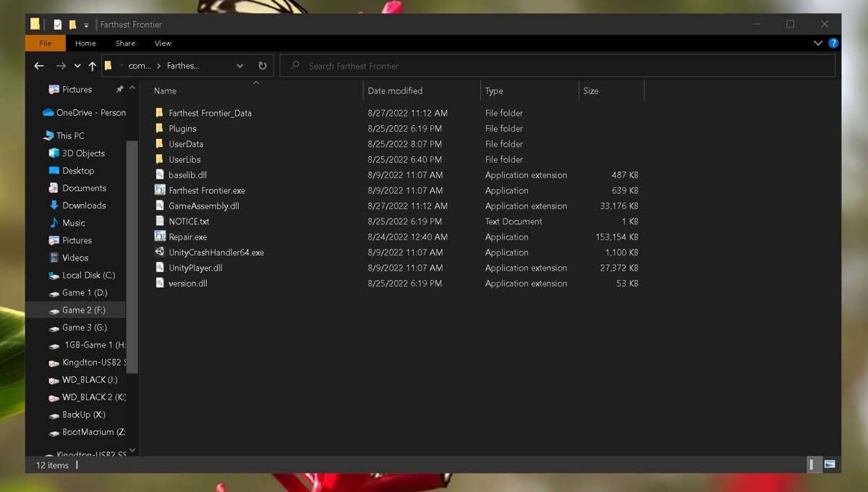This screenshot has width=868, height=492.
Task: Open the Home ribbon tab
Action: coord(85,43)
